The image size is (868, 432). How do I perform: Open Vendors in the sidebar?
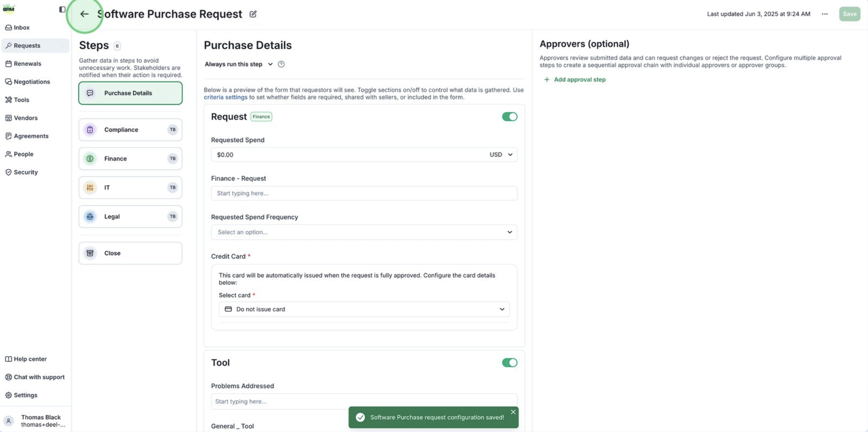tap(35, 118)
